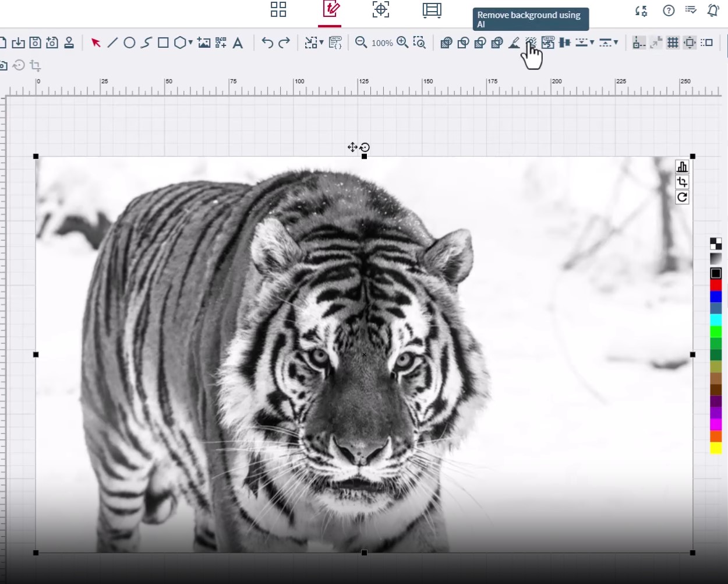Viewport: 728px width, 584px height.
Task: Click Remove background using AI icon
Action: pos(531,43)
